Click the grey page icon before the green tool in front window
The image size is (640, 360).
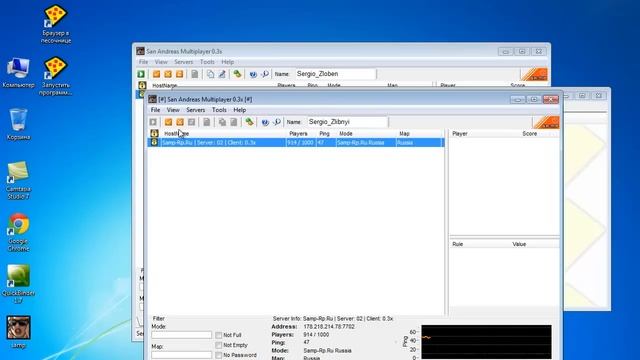[x=233, y=122]
